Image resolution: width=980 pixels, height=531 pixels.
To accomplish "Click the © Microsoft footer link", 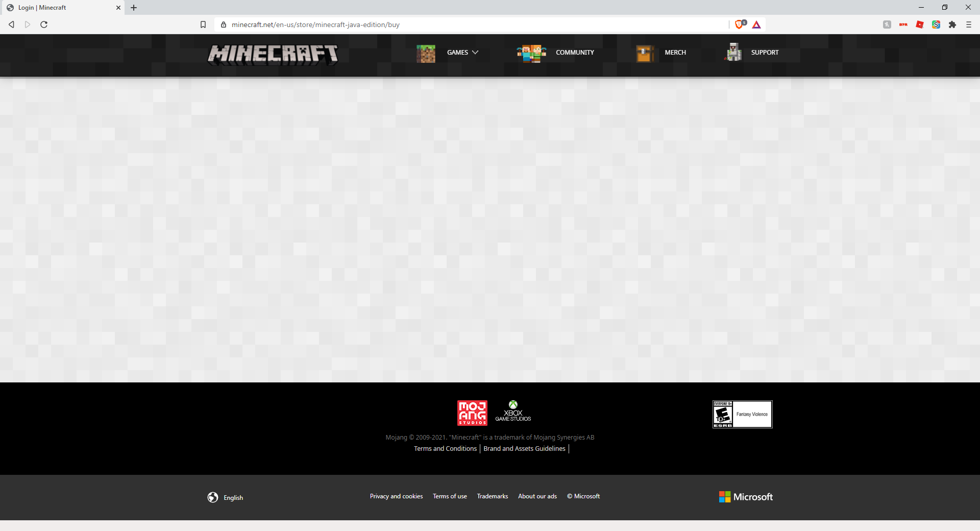I will [x=583, y=496].
